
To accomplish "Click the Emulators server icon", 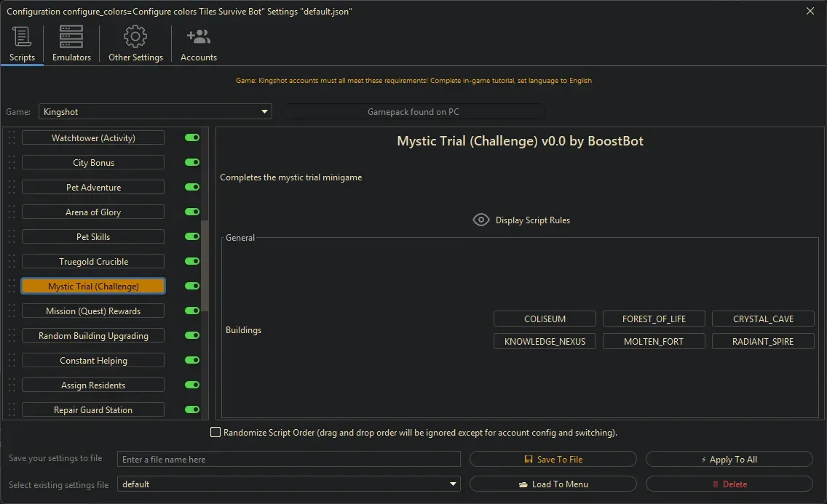I will (x=71, y=36).
